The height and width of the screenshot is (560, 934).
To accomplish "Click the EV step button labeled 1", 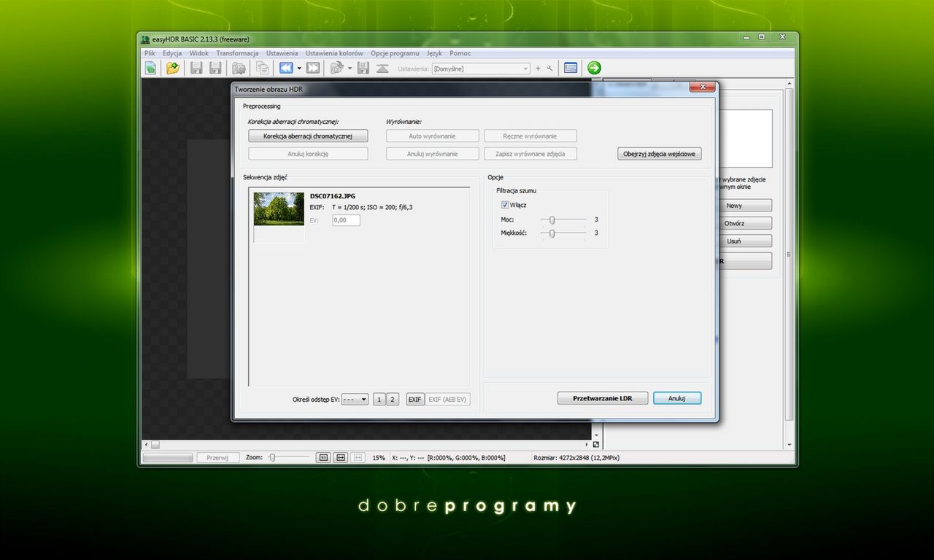I will coord(379,400).
